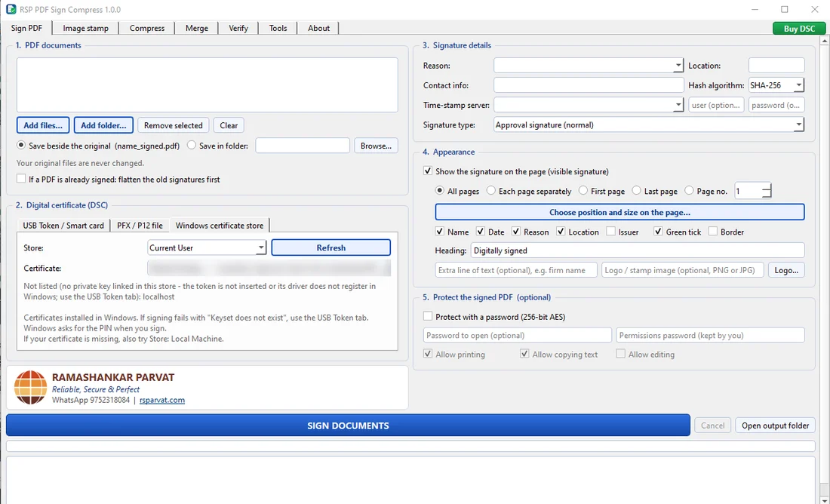Enable the Issuer checkbox

tap(611, 232)
